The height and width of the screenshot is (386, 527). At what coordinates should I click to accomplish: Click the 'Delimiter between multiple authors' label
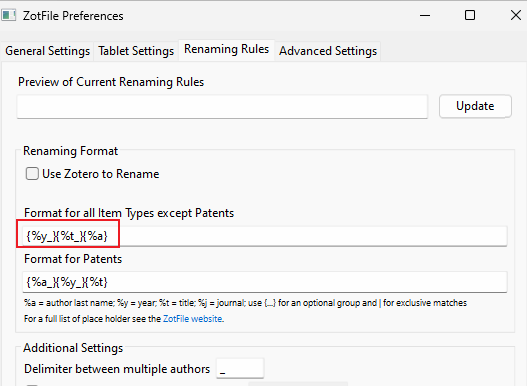click(x=117, y=369)
